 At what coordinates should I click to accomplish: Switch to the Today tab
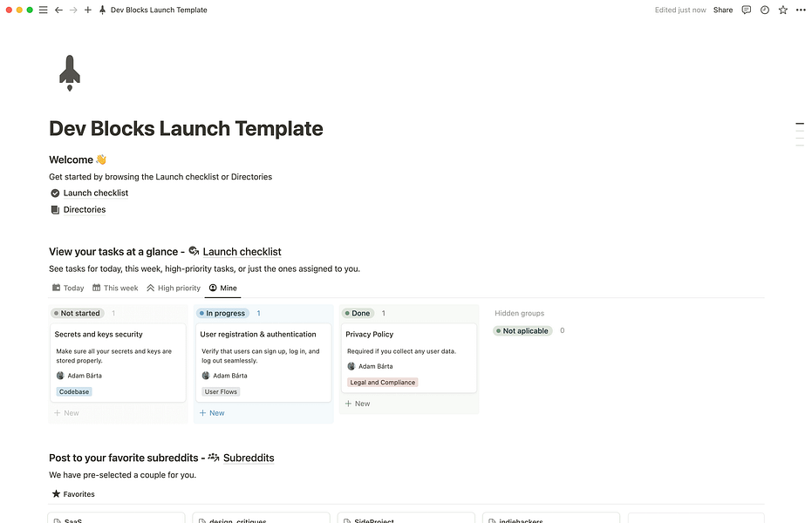pos(68,289)
